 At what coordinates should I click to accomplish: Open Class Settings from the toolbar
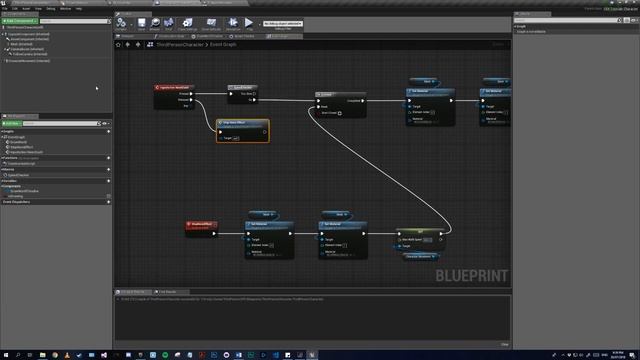pos(187,24)
